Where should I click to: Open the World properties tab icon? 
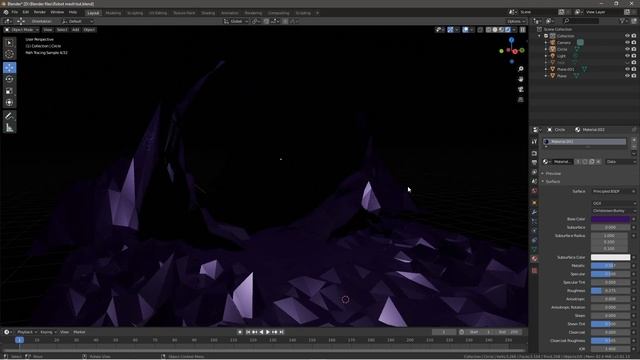click(x=534, y=191)
